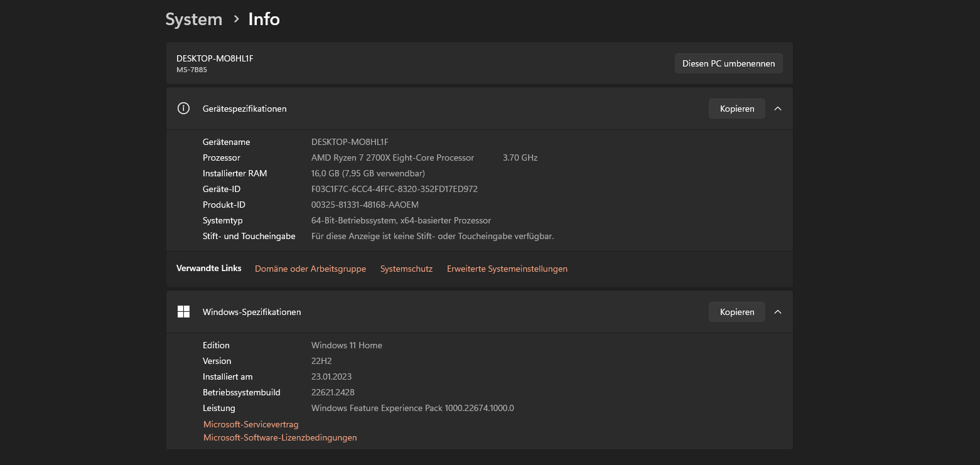This screenshot has height=465, width=980.
Task: Click the Geräte-ID value starting with F03C1F7C
Action: (x=394, y=189)
